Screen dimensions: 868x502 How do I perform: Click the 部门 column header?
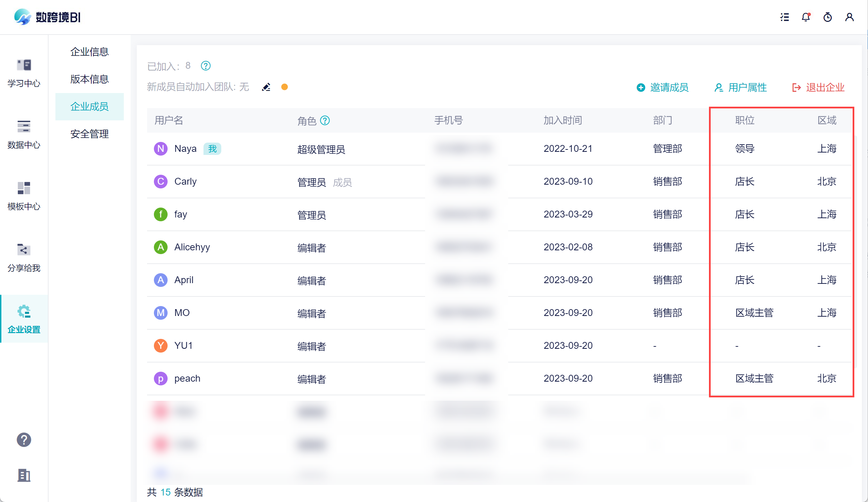point(663,120)
